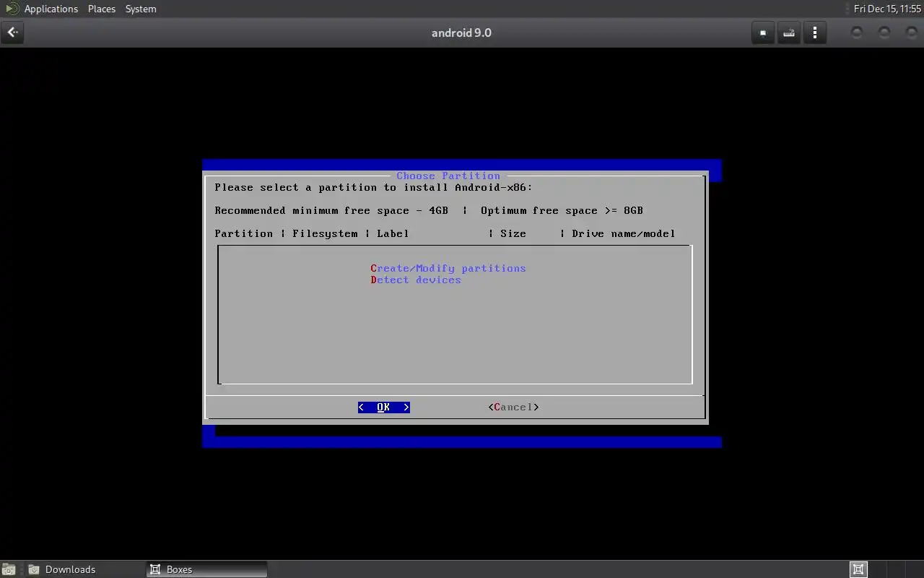Open the keyboard shortcuts send-keys button

[x=789, y=33]
